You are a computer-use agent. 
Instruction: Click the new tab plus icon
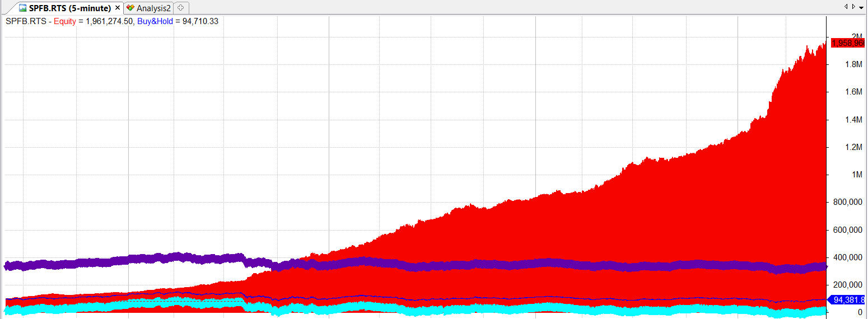click(180, 8)
